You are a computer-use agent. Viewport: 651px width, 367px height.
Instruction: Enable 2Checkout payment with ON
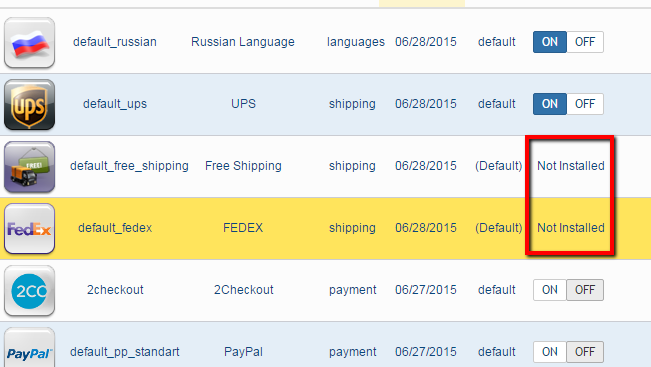coord(550,290)
